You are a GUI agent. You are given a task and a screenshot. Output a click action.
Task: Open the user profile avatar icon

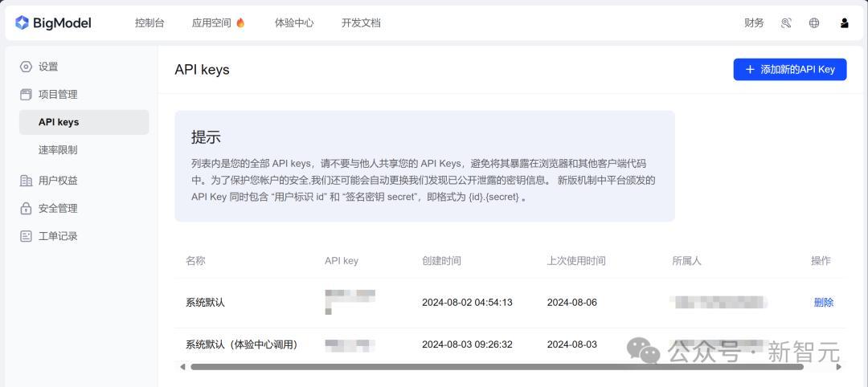[x=844, y=22]
